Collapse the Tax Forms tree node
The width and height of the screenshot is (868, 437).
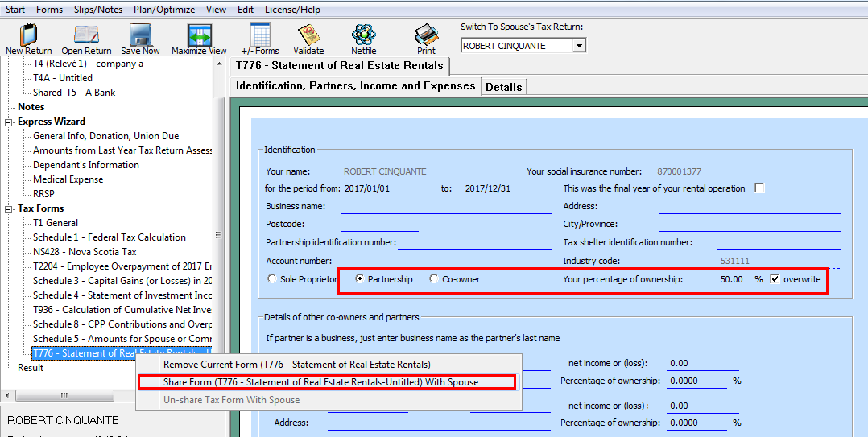(9, 209)
